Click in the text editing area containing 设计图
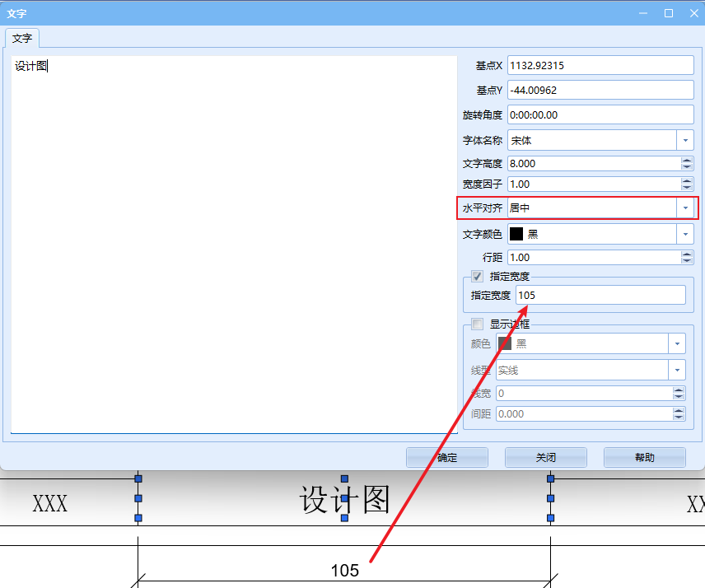 pos(234,244)
